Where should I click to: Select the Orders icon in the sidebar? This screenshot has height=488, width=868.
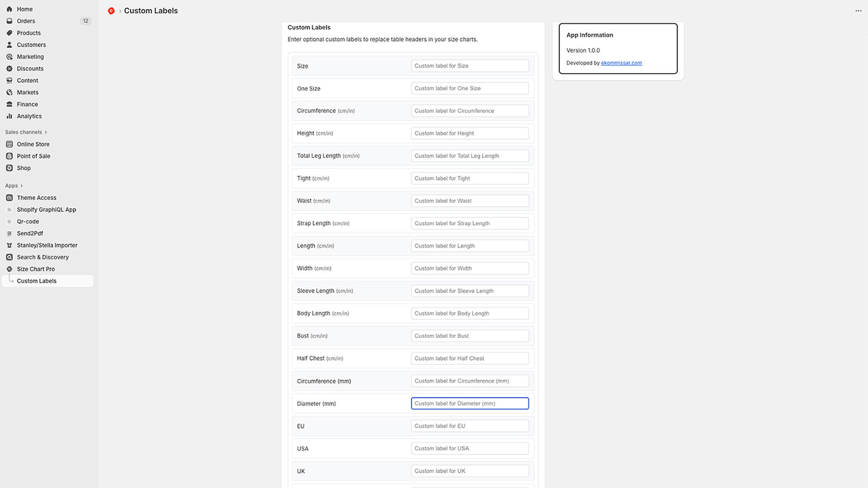click(9, 21)
